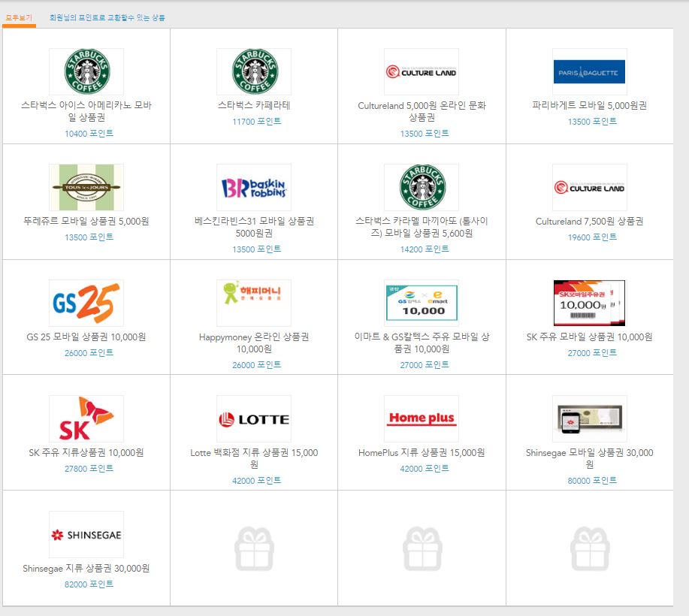Open 스타벅스 카페라떼 product title

(254, 105)
